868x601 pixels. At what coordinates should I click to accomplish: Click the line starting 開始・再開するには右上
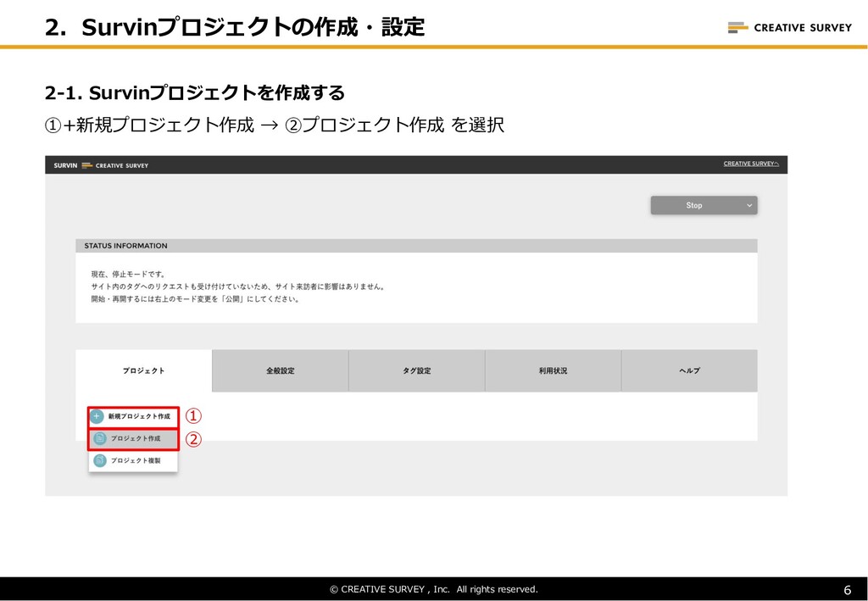[196, 299]
